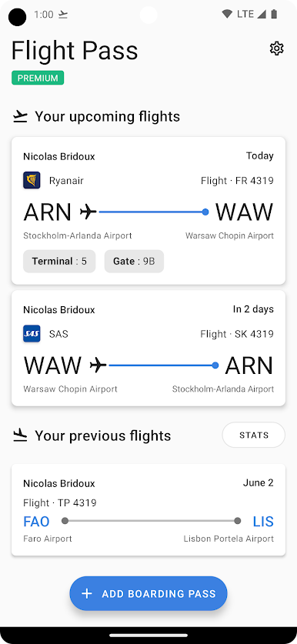
Task: Tap the PREMIUM badge
Action: [x=38, y=78]
